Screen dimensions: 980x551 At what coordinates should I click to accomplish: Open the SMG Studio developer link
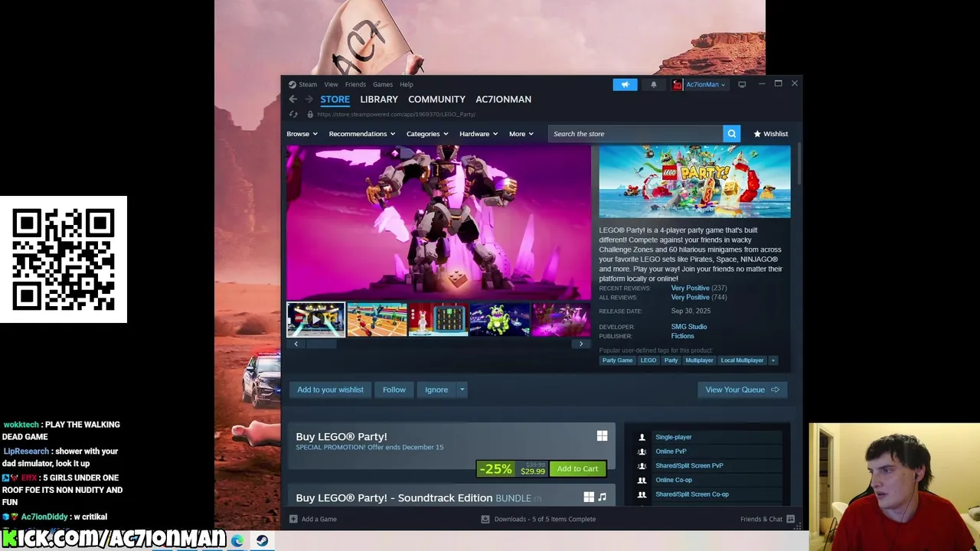click(689, 327)
